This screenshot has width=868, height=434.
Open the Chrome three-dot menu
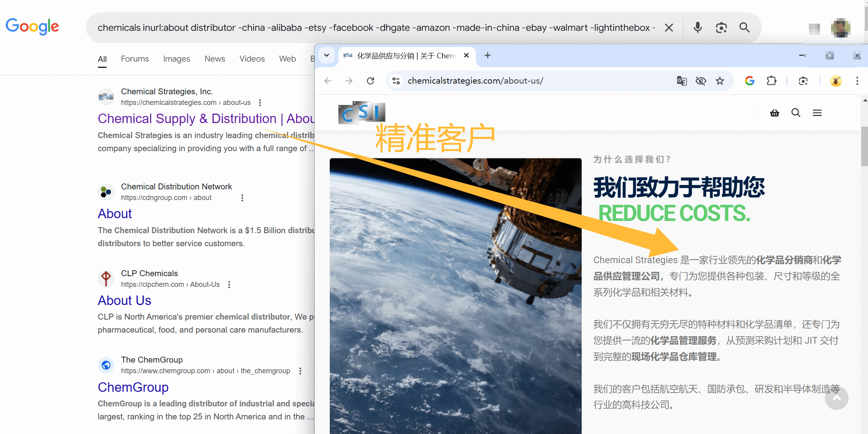tap(857, 81)
